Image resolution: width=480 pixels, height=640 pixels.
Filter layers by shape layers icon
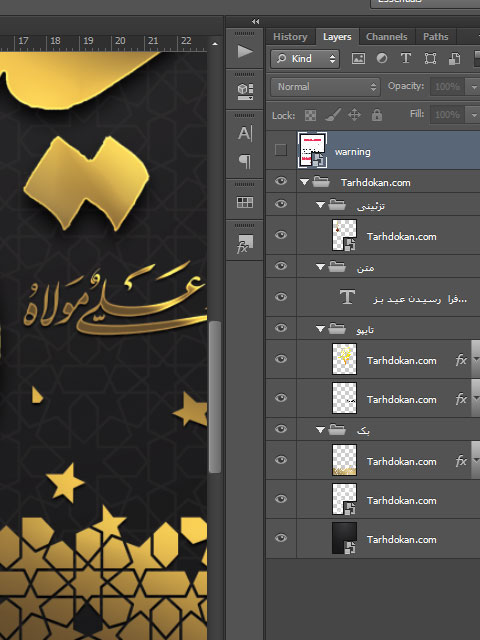click(x=430, y=58)
